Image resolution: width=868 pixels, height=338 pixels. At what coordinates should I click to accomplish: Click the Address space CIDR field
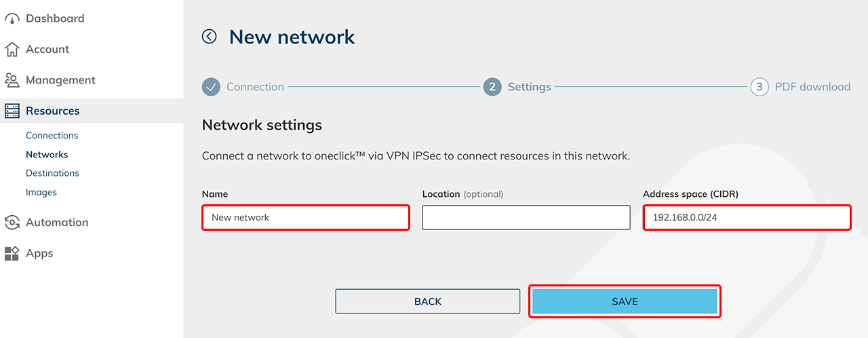pyautogui.click(x=747, y=218)
